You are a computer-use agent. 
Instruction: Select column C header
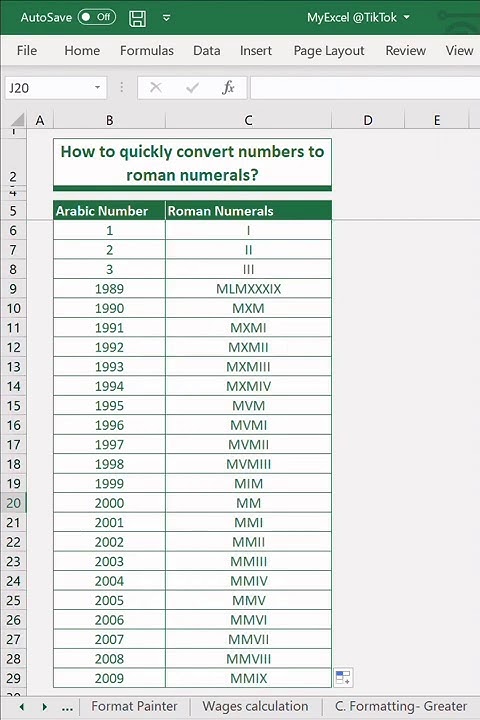pos(248,120)
